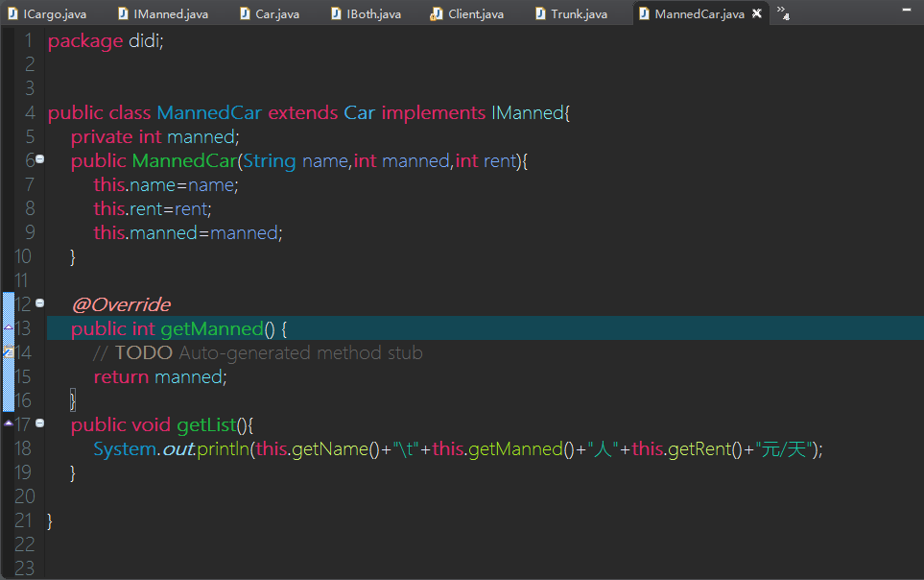Minimize the editor area
Image resolution: width=924 pixels, height=580 pixels.
click(x=905, y=9)
